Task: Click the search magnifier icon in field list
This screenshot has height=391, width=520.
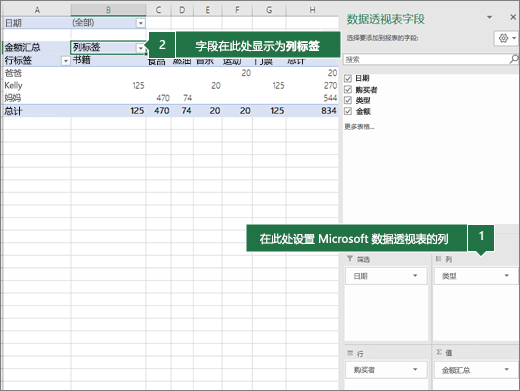Action: point(514,59)
